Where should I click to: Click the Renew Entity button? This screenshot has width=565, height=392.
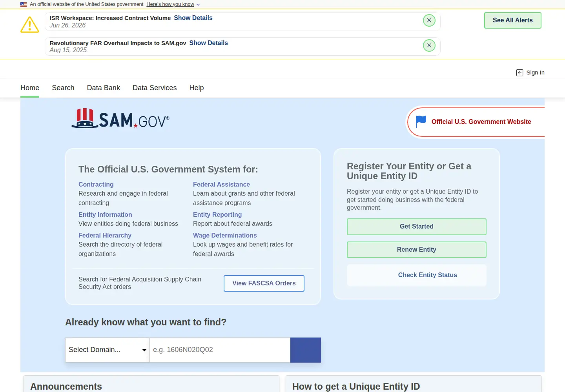click(417, 250)
